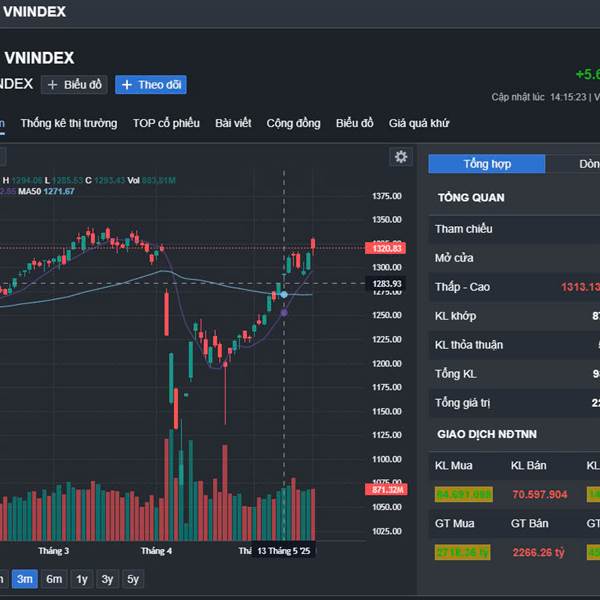Click the purple moving-average crosshair dot
The image size is (600, 600).
284,313
